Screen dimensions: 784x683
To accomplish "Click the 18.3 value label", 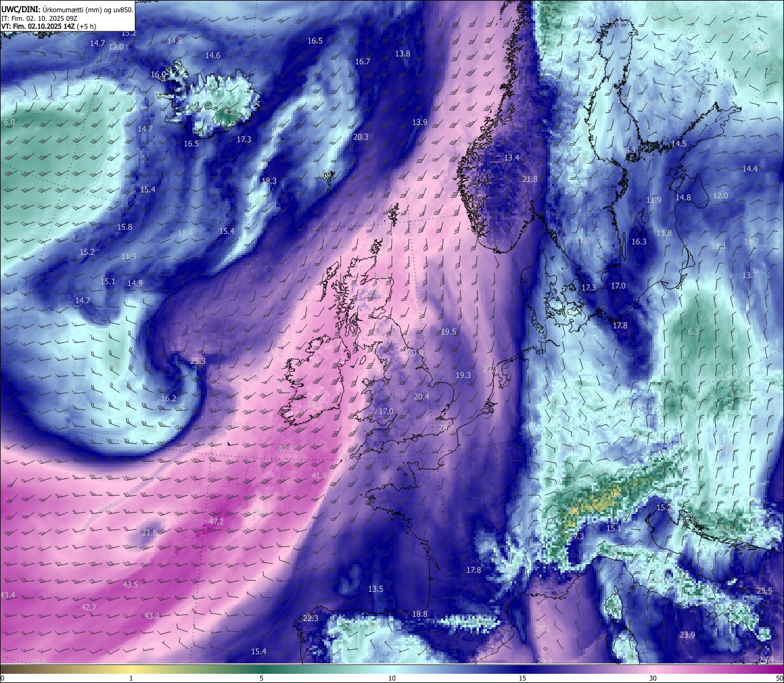I will (269, 181).
